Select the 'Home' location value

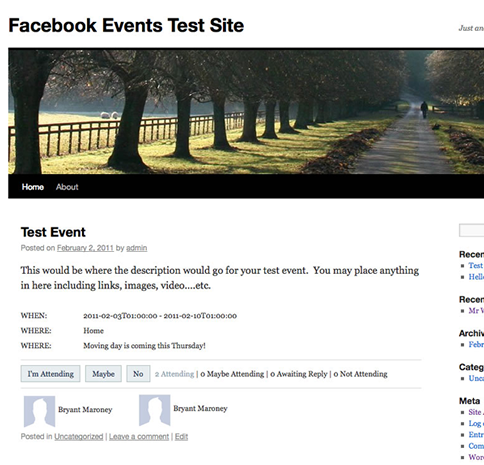[94, 331]
